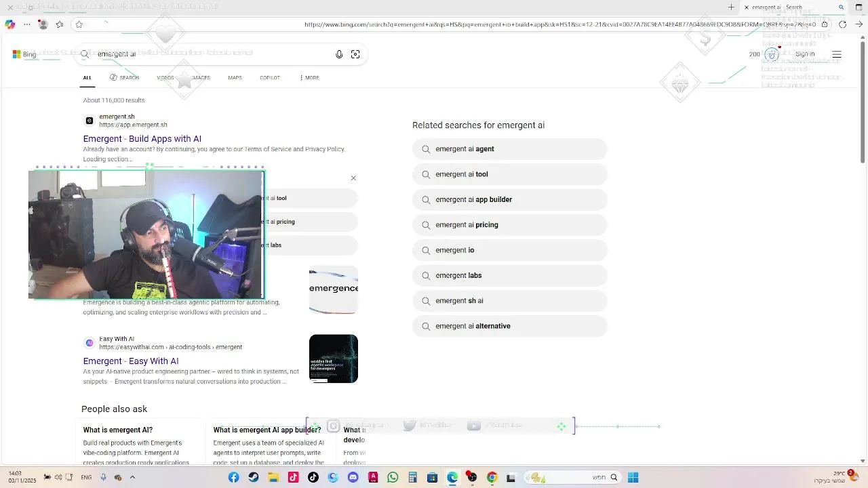The image size is (868, 488).
Task: Open Google Chrome from the taskbar
Action: (492, 477)
